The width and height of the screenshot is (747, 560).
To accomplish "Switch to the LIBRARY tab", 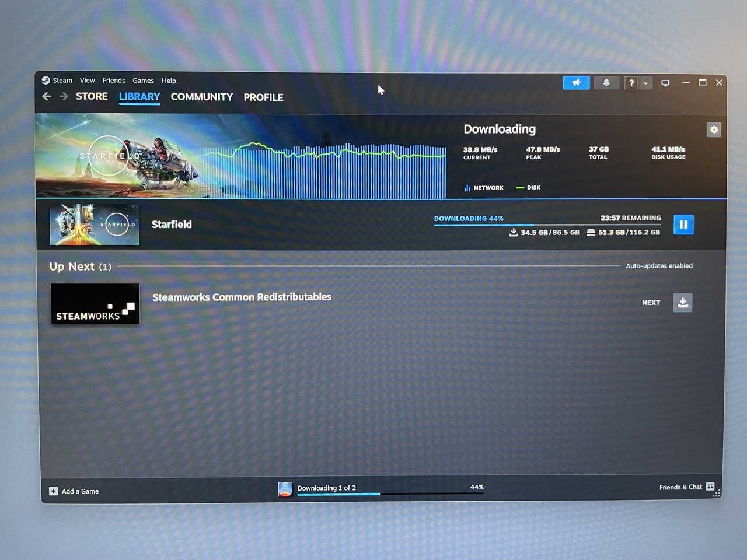I will tap(139, 97).
